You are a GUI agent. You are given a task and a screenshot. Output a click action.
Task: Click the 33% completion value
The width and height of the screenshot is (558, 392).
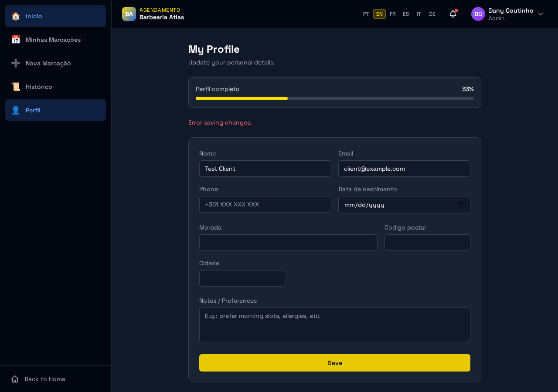click(x=468, y=89)
